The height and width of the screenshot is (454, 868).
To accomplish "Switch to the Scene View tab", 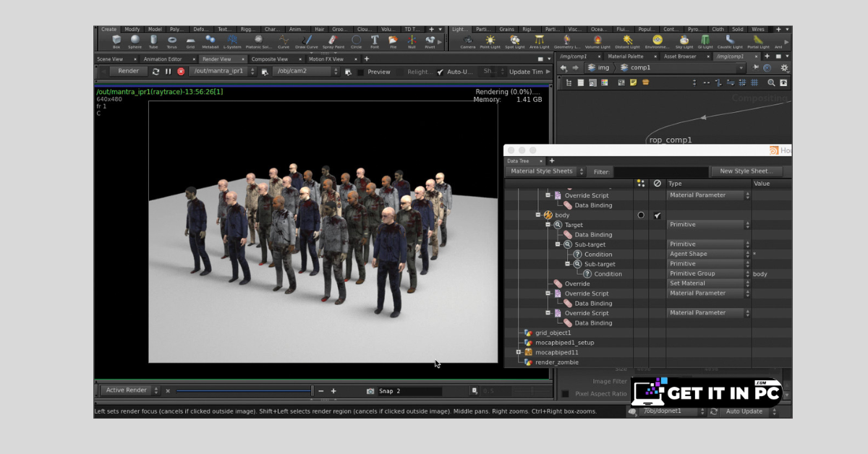I will click(110, 59).
